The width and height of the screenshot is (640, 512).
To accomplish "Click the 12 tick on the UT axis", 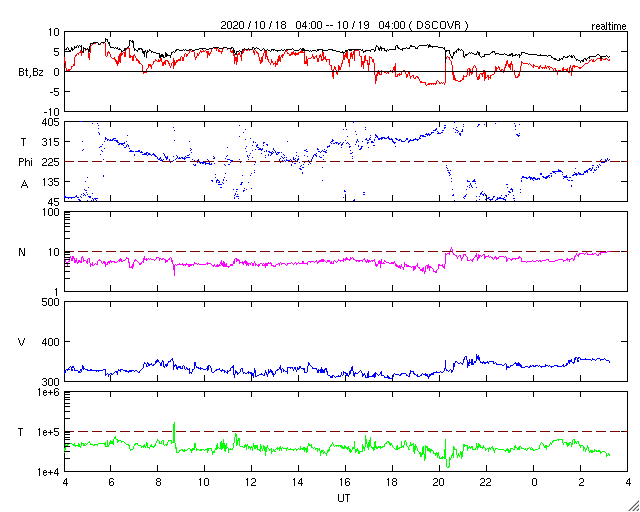I will [x=251, y=482].
